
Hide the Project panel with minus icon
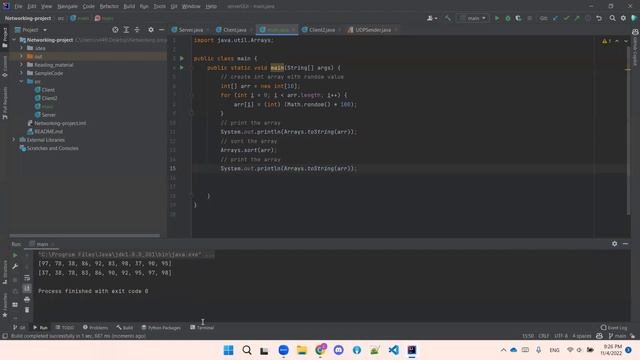[x=162, y=30]
